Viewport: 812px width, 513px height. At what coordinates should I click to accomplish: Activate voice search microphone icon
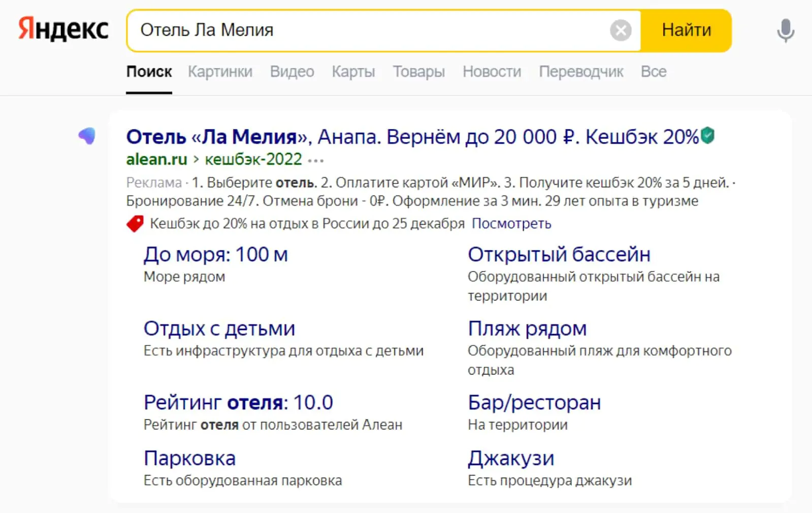coord(785,30)
